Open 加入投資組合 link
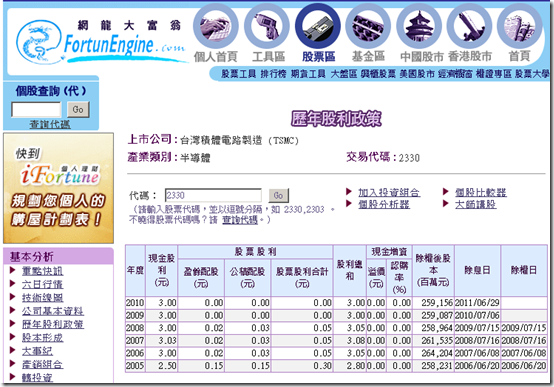 pos(389,192)
